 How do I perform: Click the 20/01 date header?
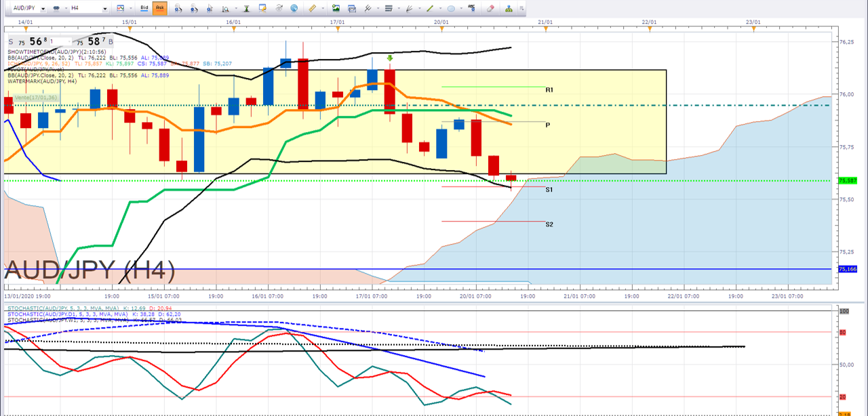click(x=441, y=22)
